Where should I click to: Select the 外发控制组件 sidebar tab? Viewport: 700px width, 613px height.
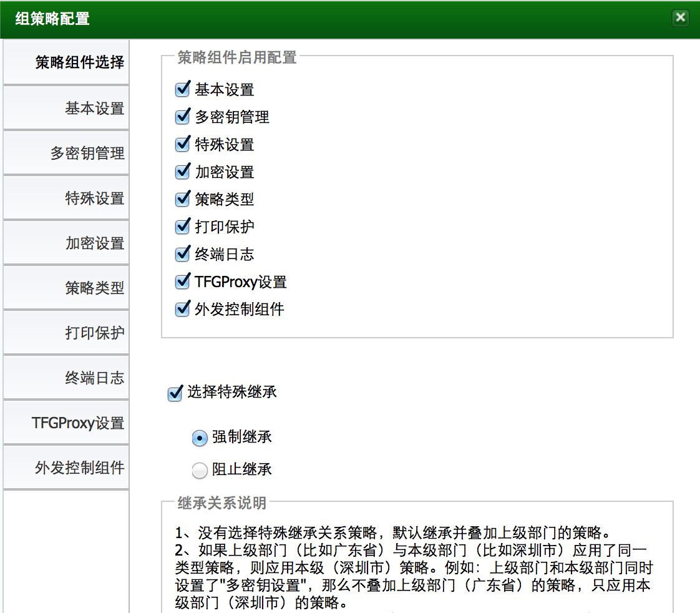coord(67,468)
